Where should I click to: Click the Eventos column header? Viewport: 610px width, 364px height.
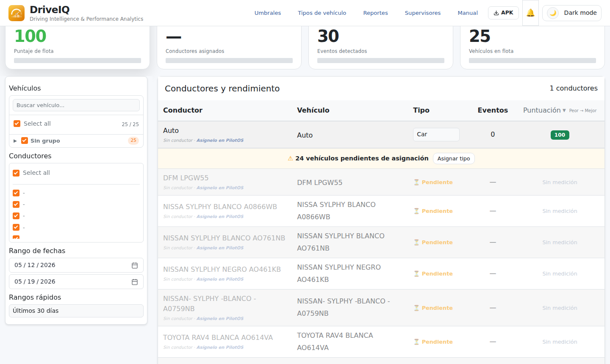coord(493,110)
